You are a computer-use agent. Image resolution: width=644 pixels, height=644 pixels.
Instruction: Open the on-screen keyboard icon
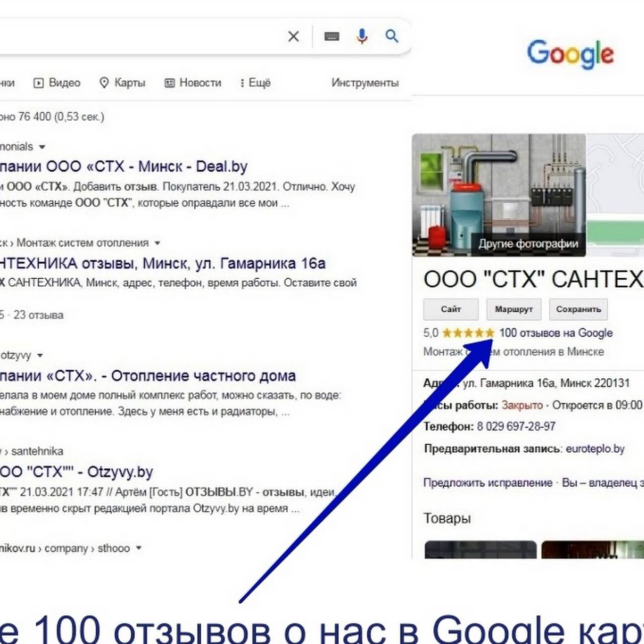pyautogui.click(x=332, y=36)
